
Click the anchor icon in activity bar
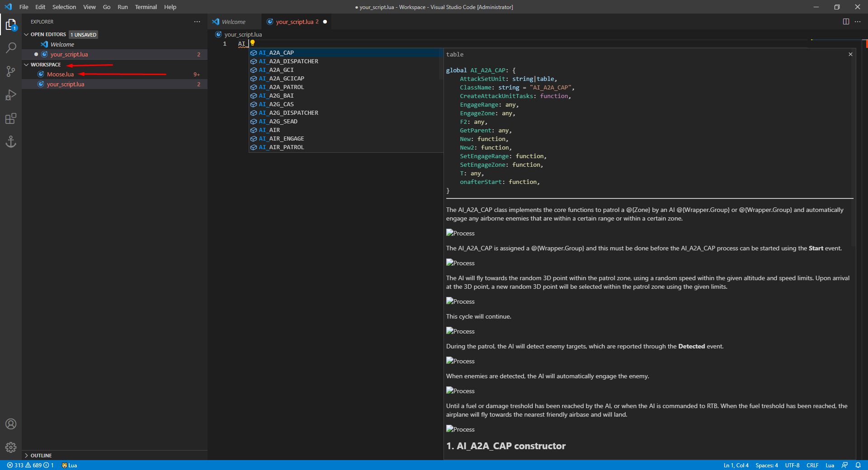coord(11,142)
